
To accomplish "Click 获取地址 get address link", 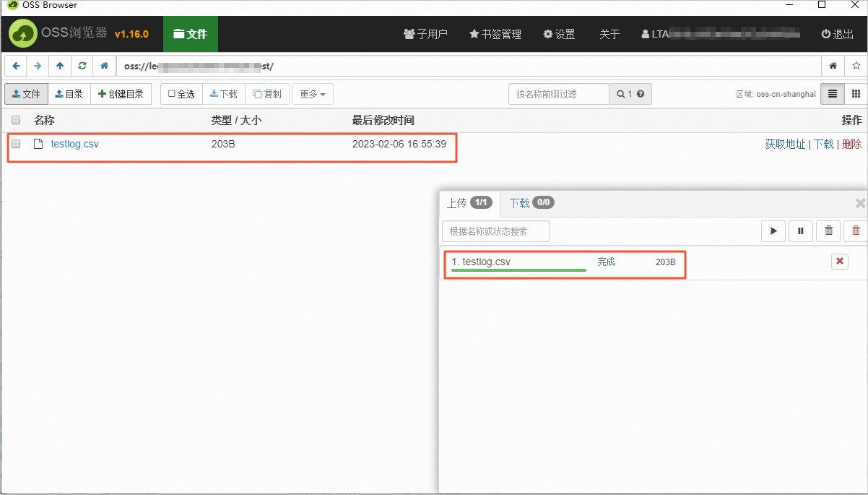I will (785, 144).
